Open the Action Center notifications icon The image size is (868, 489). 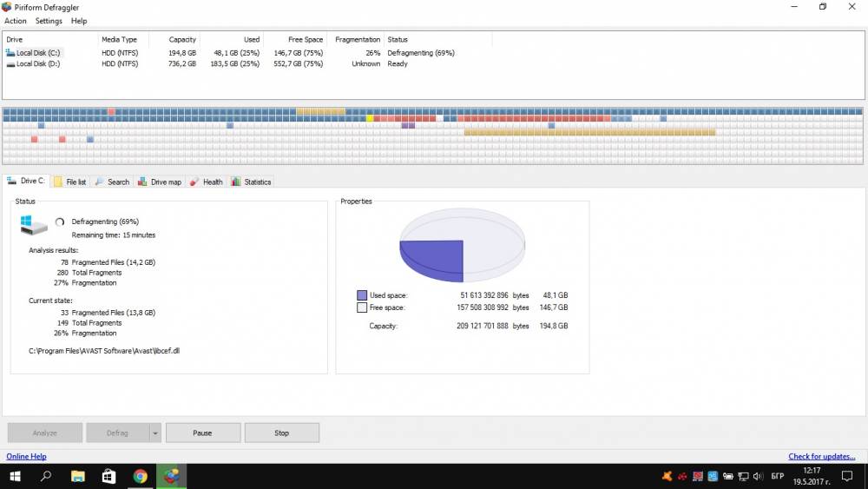pyautogui.click(x=847, y=476)
